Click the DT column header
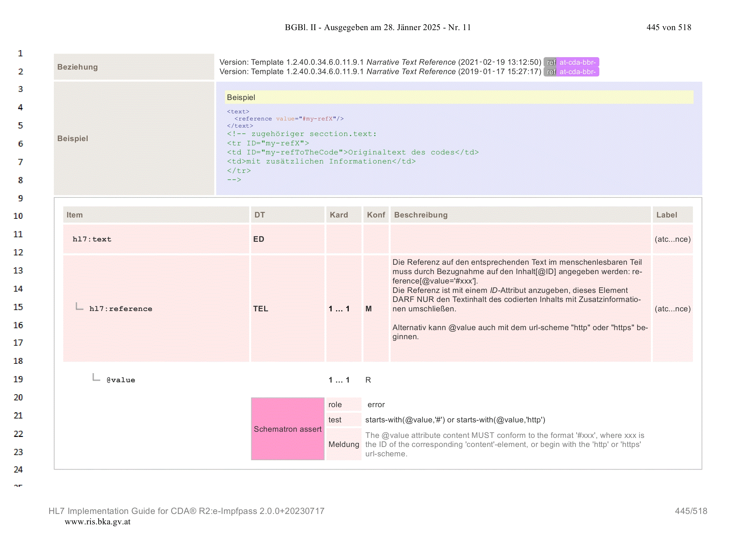Image resolution: width=756 pixels, height=535 pixels. click(287, 215)
